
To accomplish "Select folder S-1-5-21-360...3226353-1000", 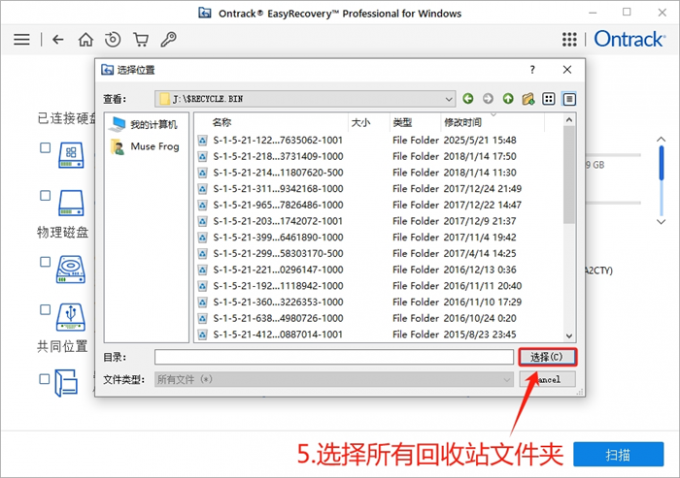I will 278,302.
